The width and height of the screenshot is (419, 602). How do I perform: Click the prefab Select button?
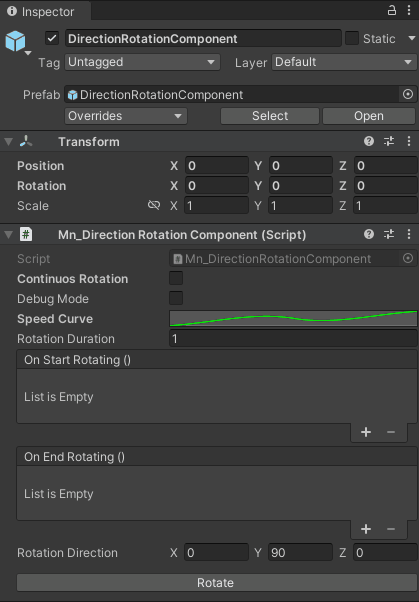[270, 116]
